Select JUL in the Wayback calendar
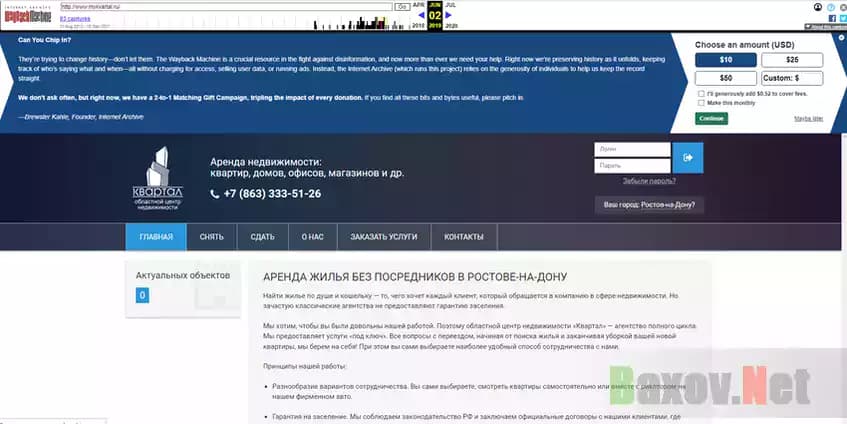 [x=451, y=4]
